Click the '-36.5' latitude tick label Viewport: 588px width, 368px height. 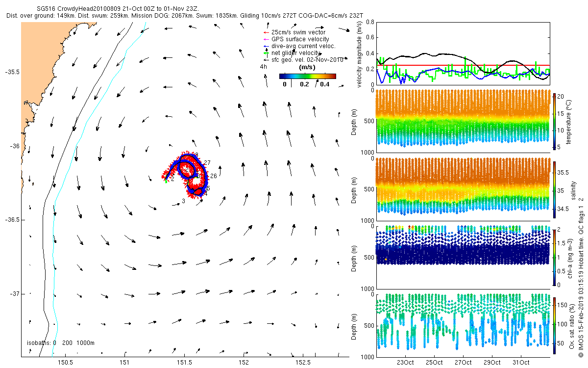[x=12, y=220]
